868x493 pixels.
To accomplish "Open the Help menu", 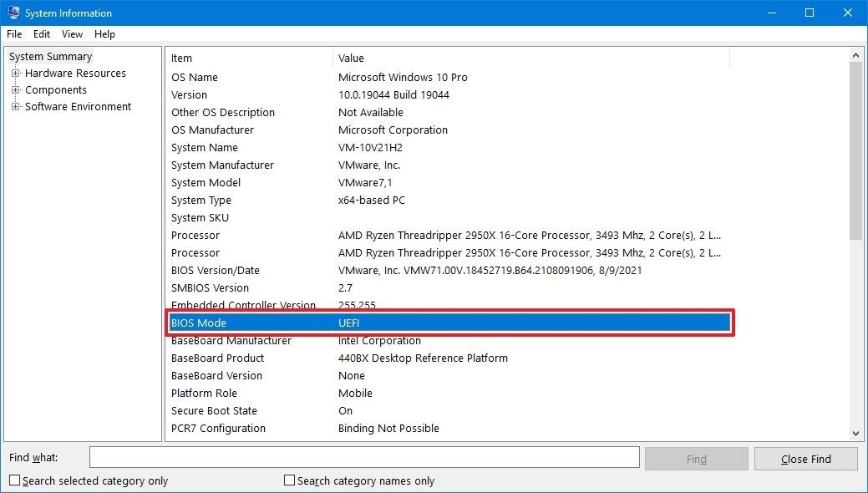I will (104, 34).
